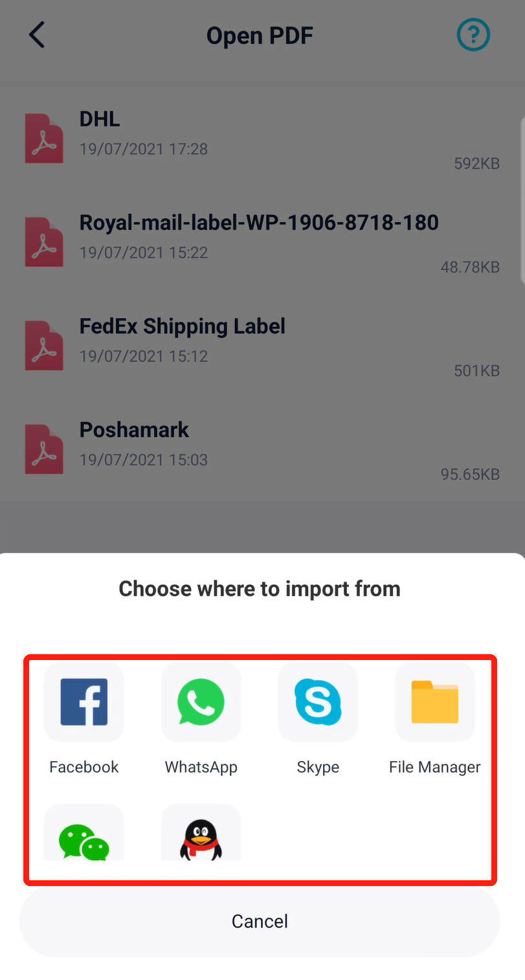Go back with the top-left arrow
Viewport: 525px width, 980px height.
(37, 35)
